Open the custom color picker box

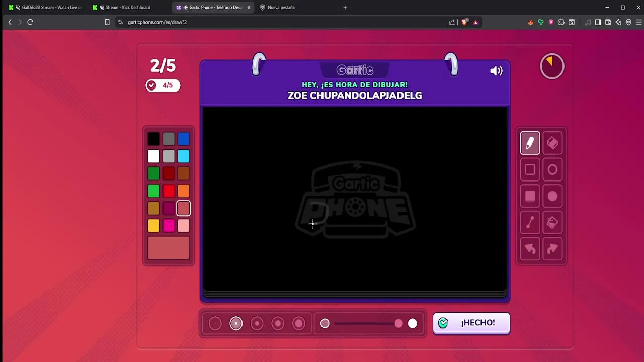pyautogui.click(x=169, y=248)
